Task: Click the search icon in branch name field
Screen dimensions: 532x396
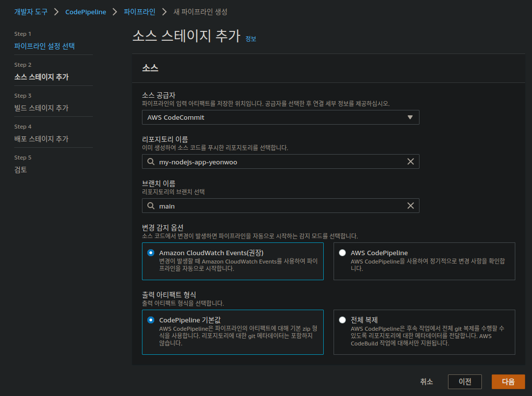Action: [151, 206]
